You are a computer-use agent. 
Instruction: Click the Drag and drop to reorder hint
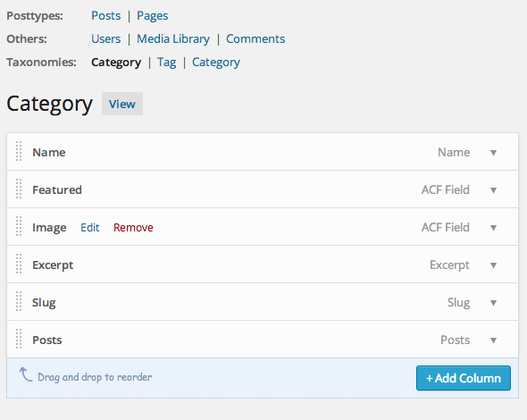pos(95,377)
